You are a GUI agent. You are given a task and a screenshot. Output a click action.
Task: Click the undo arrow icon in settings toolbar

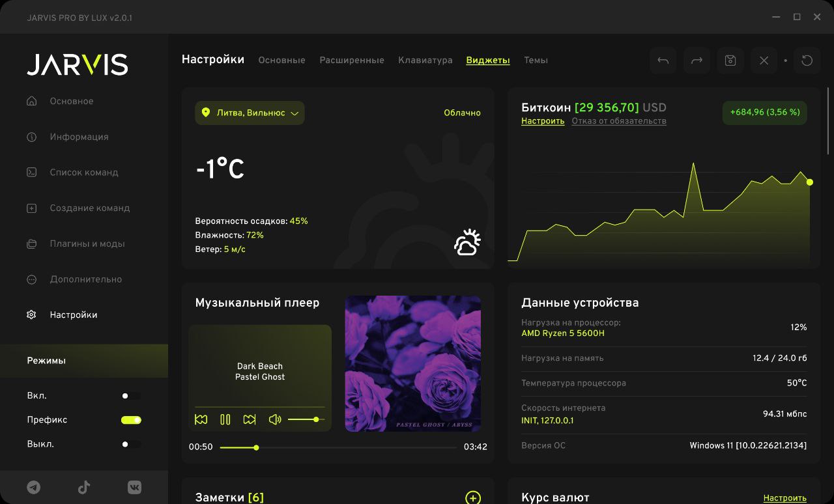(663, 61)
